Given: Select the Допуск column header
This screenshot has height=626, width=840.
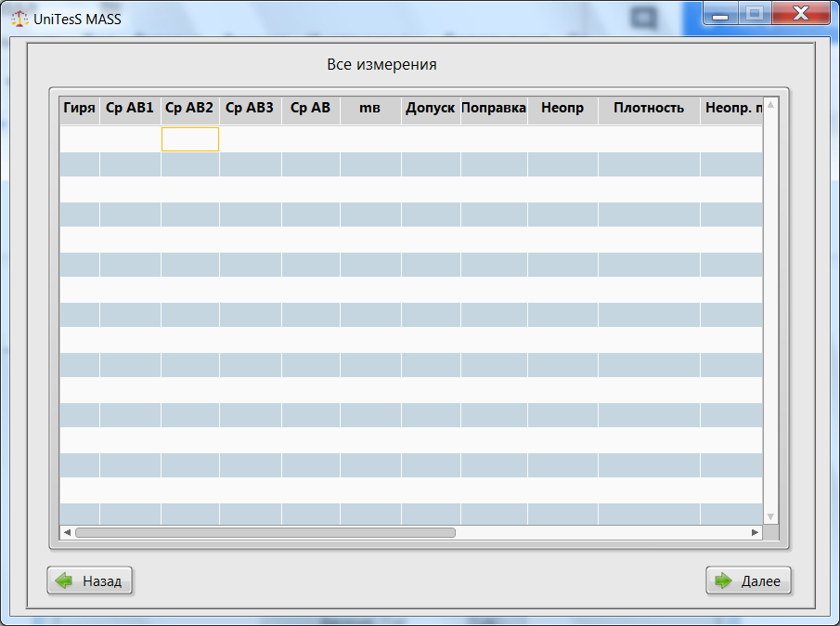Looking at the screenshot, I should (x=431, y=108).
